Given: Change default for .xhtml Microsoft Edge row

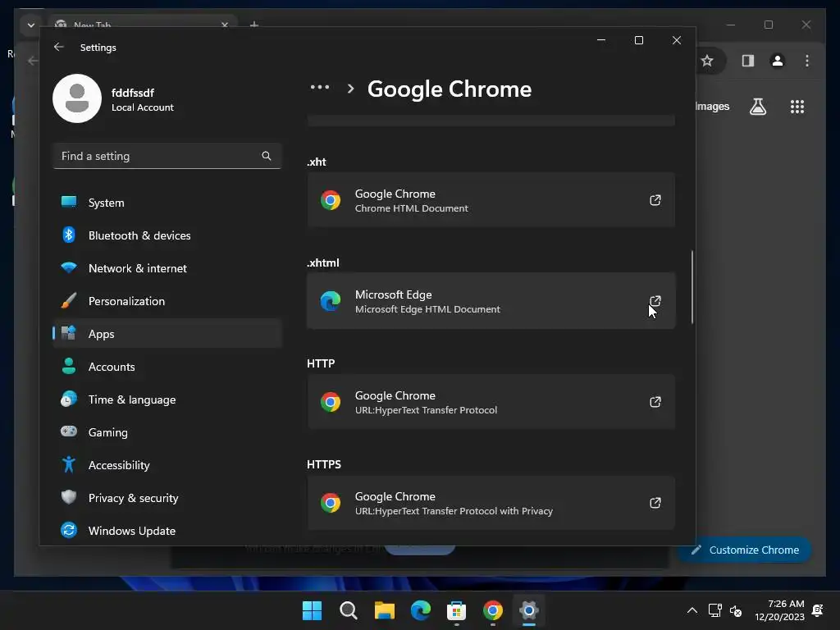Looking at the screenshot, I should click(x=491, y=301).
